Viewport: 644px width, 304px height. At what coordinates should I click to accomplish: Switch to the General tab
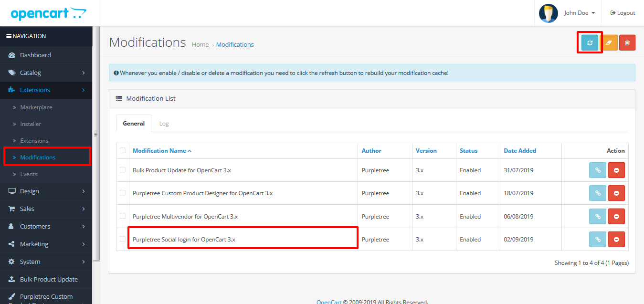(134, 123)
